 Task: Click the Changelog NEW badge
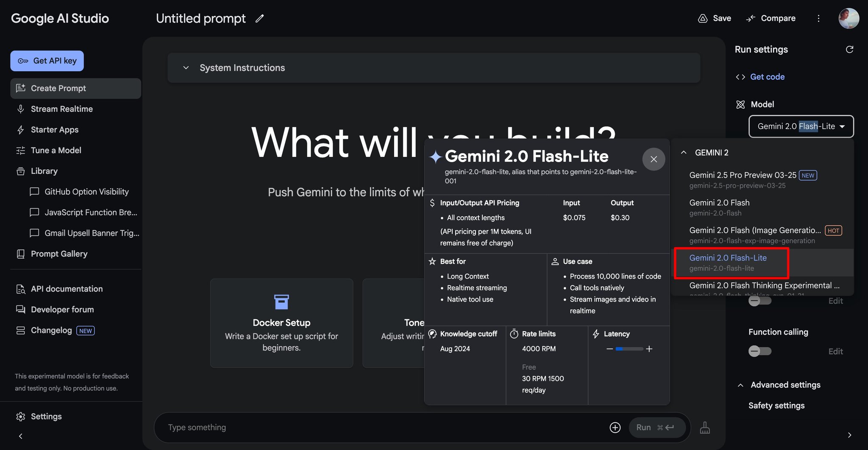click(85, 331)
